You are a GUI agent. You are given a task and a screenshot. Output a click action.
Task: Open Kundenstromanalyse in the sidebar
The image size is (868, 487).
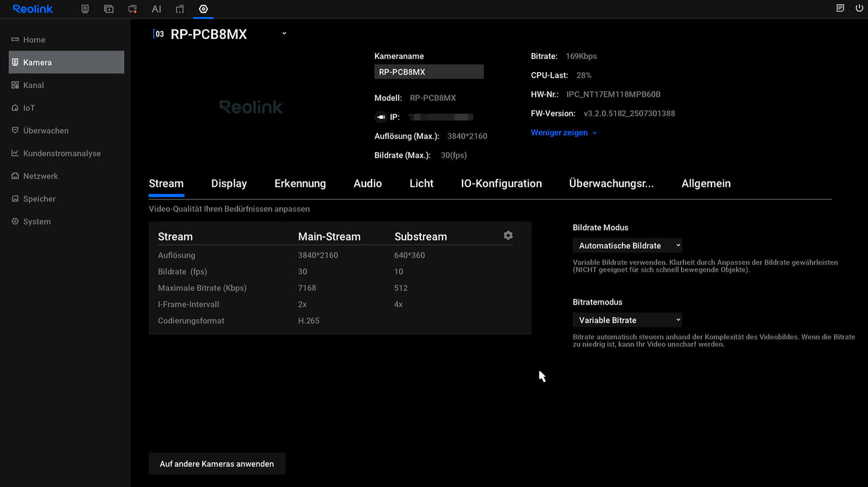tap(66, 153)
